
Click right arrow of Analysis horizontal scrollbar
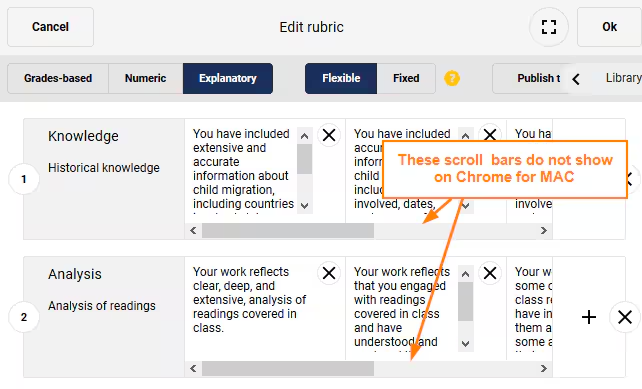click(544, 369)
